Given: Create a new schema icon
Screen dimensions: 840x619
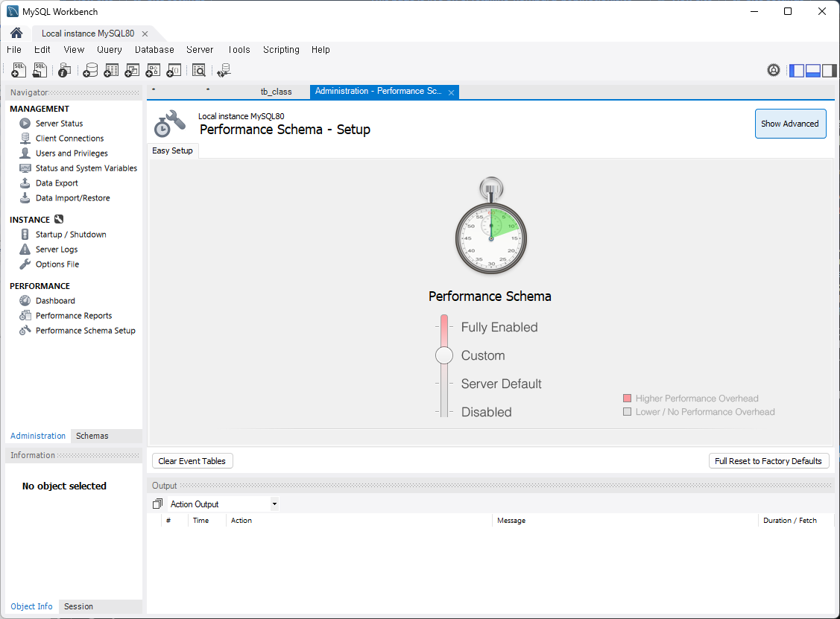Looking at the screenshot, I should tap(90, 70).
